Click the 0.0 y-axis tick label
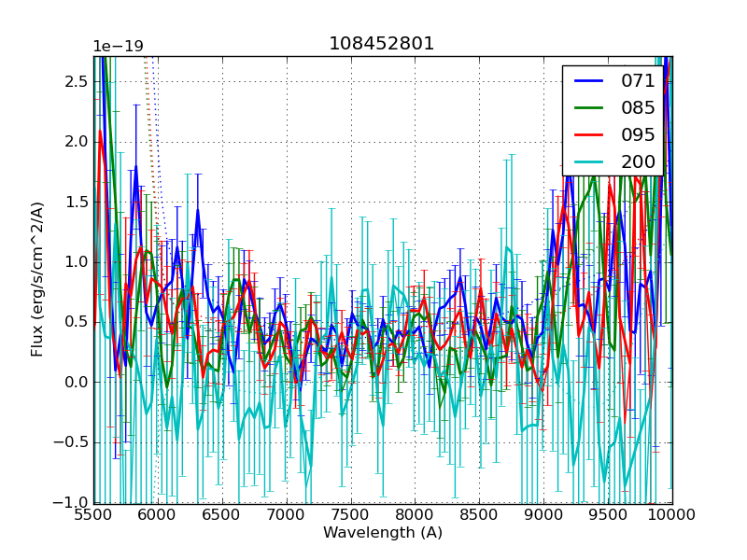This screenshot has height=560, width=747. pos(77,382)
